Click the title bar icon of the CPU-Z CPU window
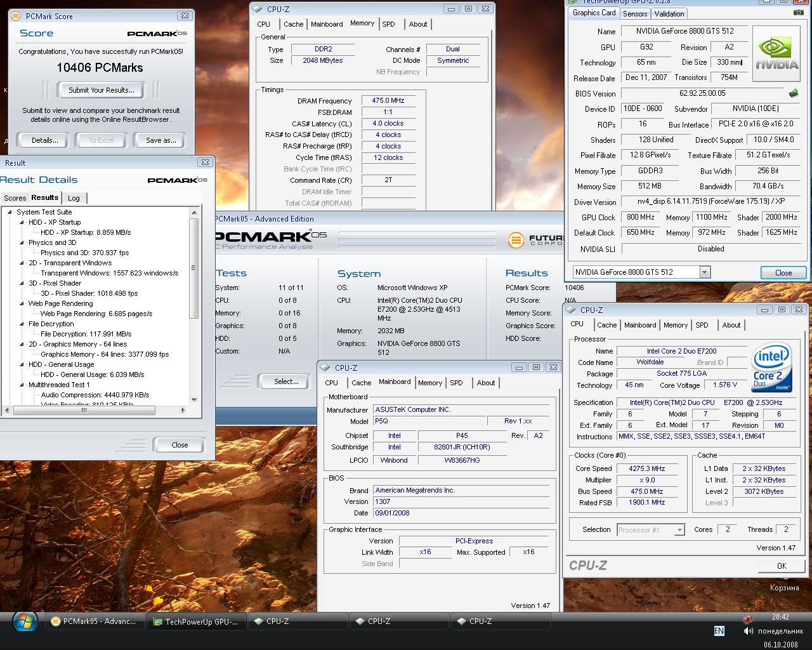This screenshot has width=812, height=650. tap(571, 310)
